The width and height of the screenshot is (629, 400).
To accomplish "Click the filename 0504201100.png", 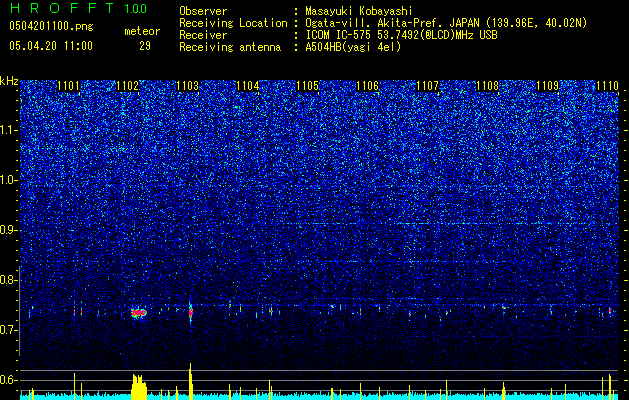I will click(51, 27).
